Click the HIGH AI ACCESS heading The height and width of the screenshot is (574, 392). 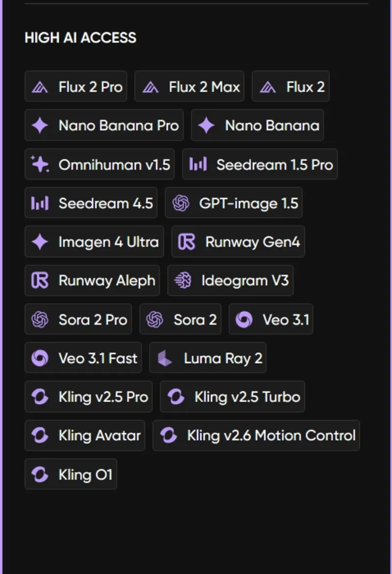tap(80, 38)
